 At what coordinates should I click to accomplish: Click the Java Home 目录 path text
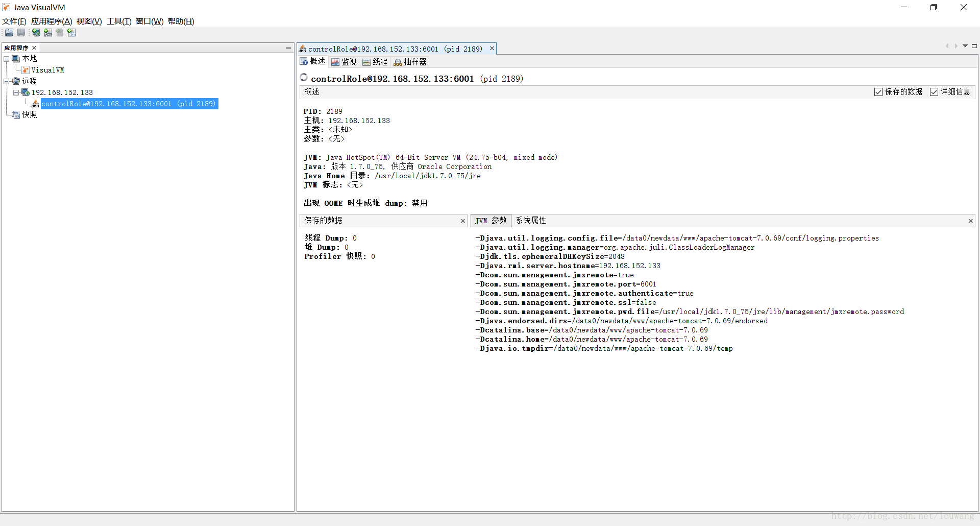pyautogui.click(x=428, y=176)
